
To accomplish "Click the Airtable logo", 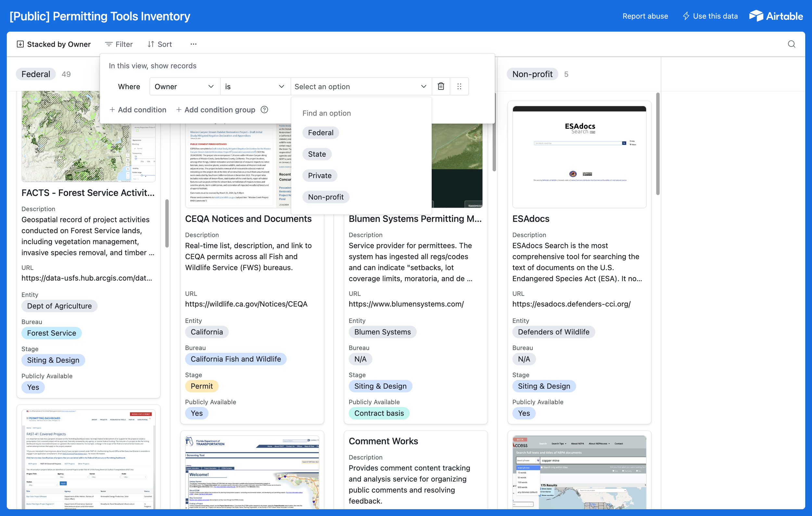I will tap(776, 16).
